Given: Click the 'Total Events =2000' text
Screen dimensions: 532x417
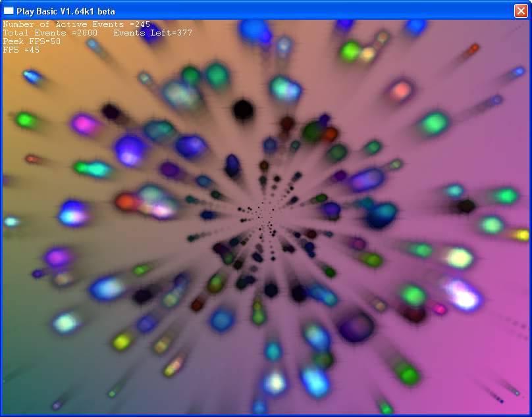Looking at the screenshot, I should point(50,33).
